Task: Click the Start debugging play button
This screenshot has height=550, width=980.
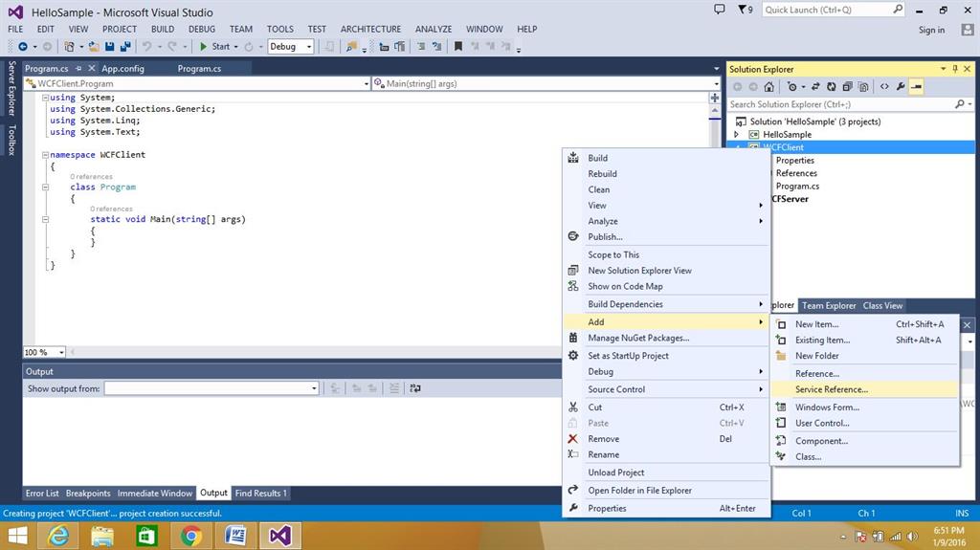Action: [x=203, y=46]
